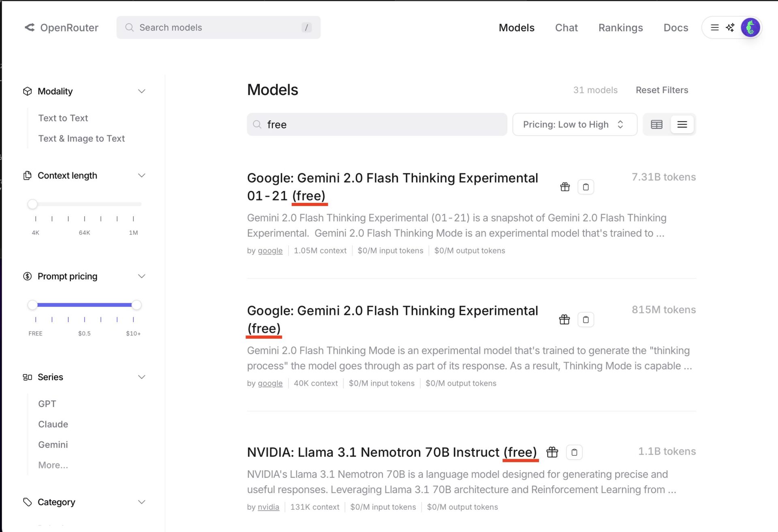Click gift icon on Gemini 815M tokens model
The image size is (778, 532).
tap(564, 320)
